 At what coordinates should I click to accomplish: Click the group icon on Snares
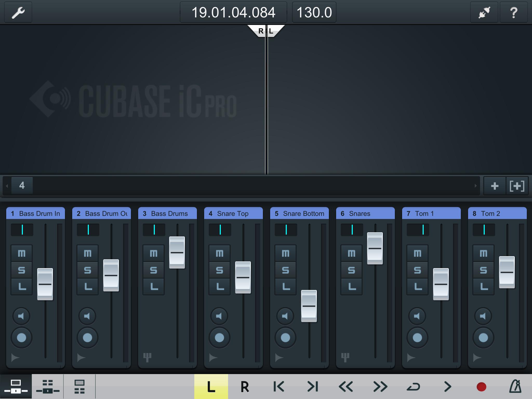click(345, 357)
